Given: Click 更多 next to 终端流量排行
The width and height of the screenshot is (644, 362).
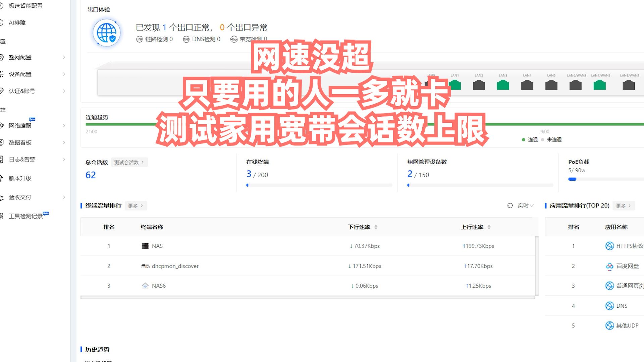Looking at the screenshot, I should pos(136,205).
